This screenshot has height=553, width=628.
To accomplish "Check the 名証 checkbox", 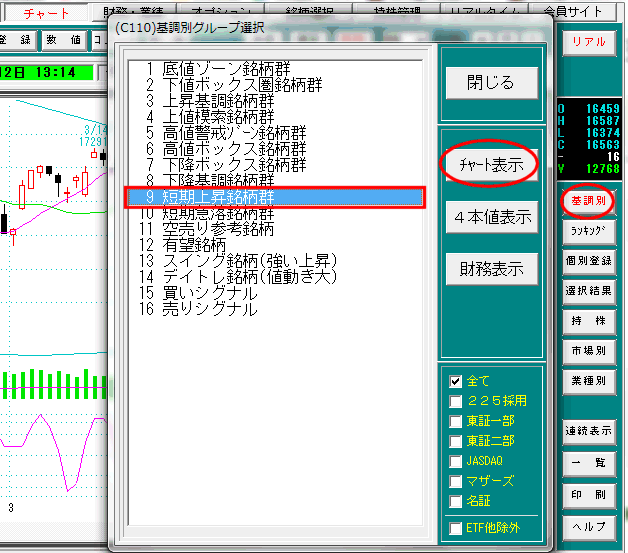I will coord(455,501).
